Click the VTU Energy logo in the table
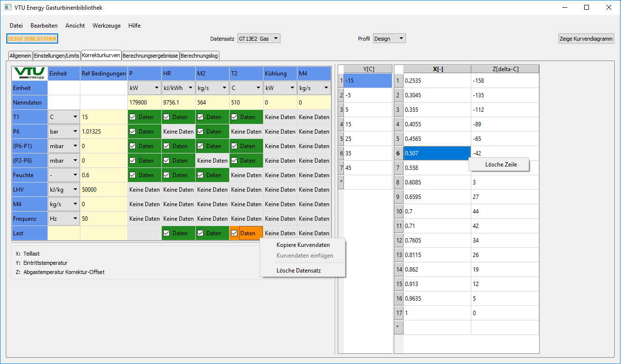The height and width of the screenshot is (364, 621). coord(30,73)
